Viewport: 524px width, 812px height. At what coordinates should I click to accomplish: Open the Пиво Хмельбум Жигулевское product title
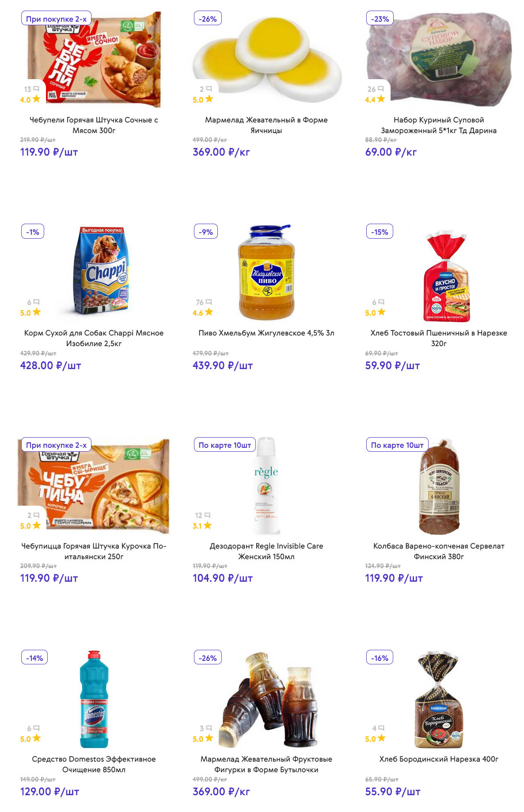point(266,333)
